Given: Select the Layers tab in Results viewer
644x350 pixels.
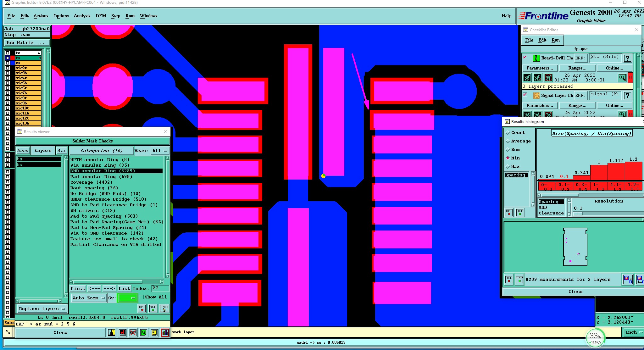Looking at the screenshot, I should coord(43,151).
